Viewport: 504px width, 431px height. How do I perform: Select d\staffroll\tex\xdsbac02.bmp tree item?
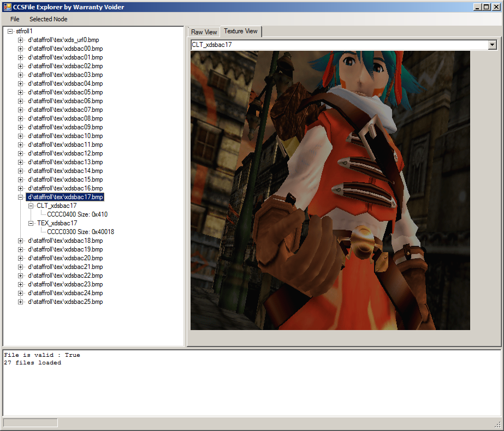65,66
